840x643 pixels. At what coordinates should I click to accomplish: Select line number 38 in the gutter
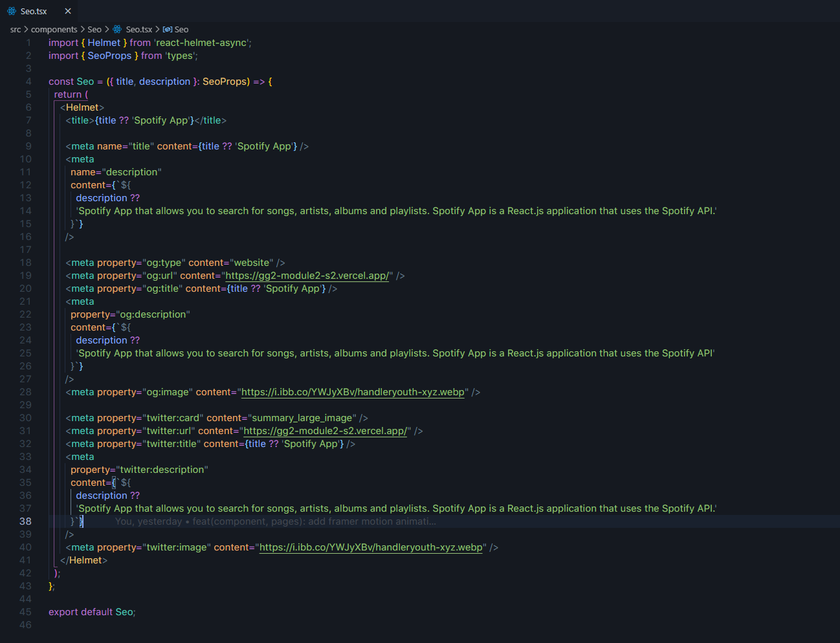click(x=25, y=521)
